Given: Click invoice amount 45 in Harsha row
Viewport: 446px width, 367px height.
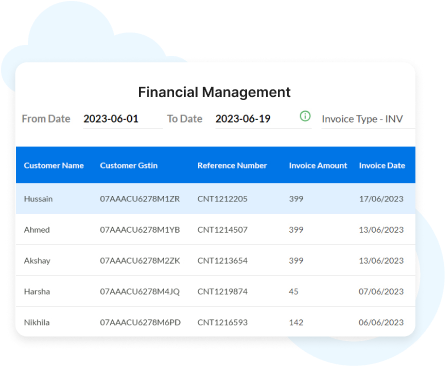Looking at the screenshot, I should click(x=293, y=291).
